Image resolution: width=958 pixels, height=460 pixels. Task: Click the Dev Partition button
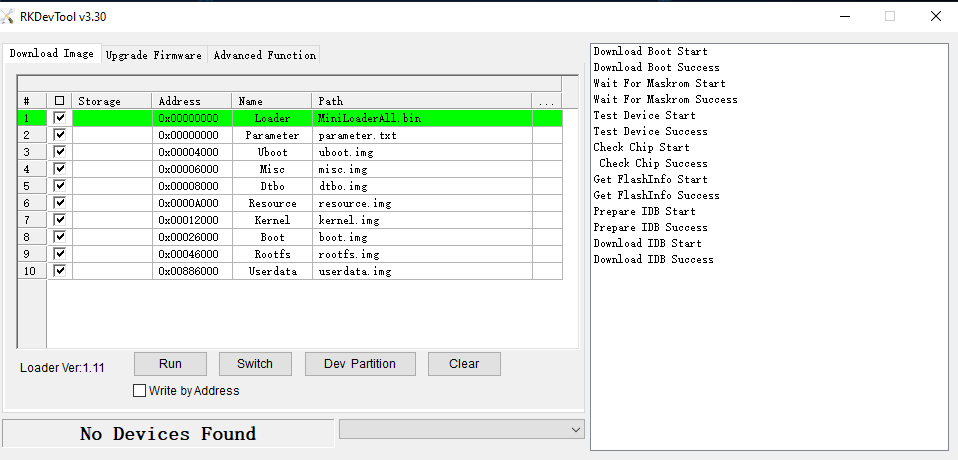(x=360, y=364)
